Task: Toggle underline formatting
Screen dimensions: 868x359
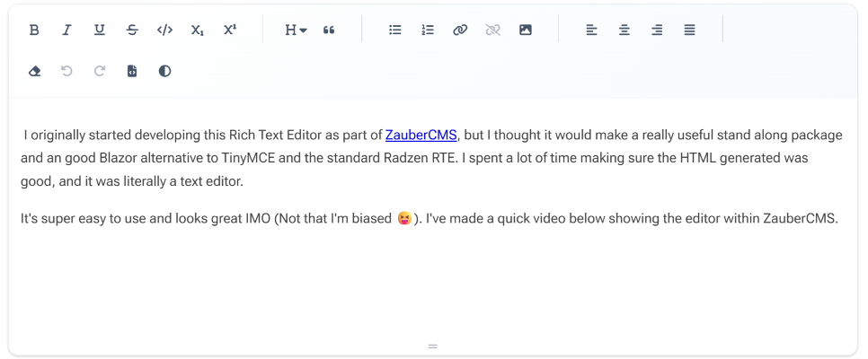Action: point(99,30)
